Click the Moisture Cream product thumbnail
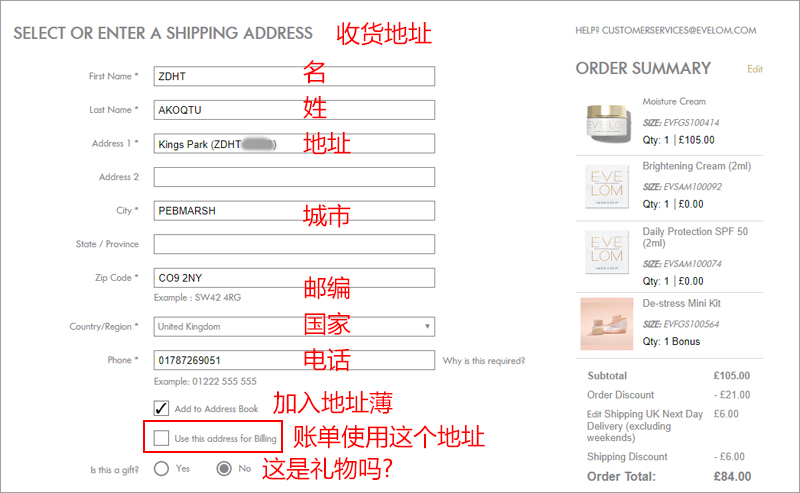The image size is (800, 493). (607, 123)
